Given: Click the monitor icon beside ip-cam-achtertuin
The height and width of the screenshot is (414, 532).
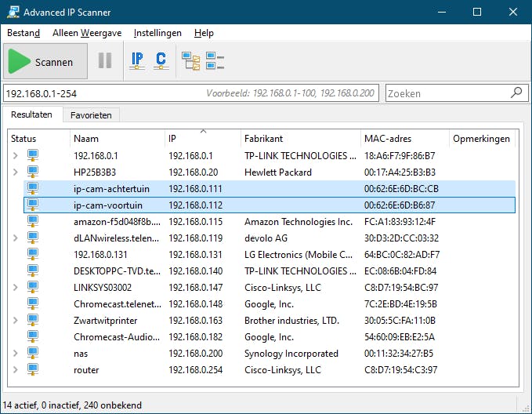Looking at the screenshot, I should tap(33, 188).
